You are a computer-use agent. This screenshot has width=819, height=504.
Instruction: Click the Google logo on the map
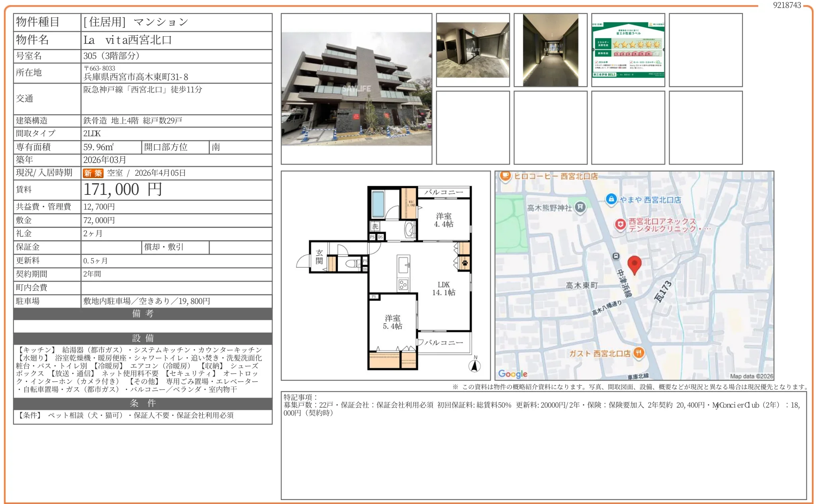pos(512,374)
